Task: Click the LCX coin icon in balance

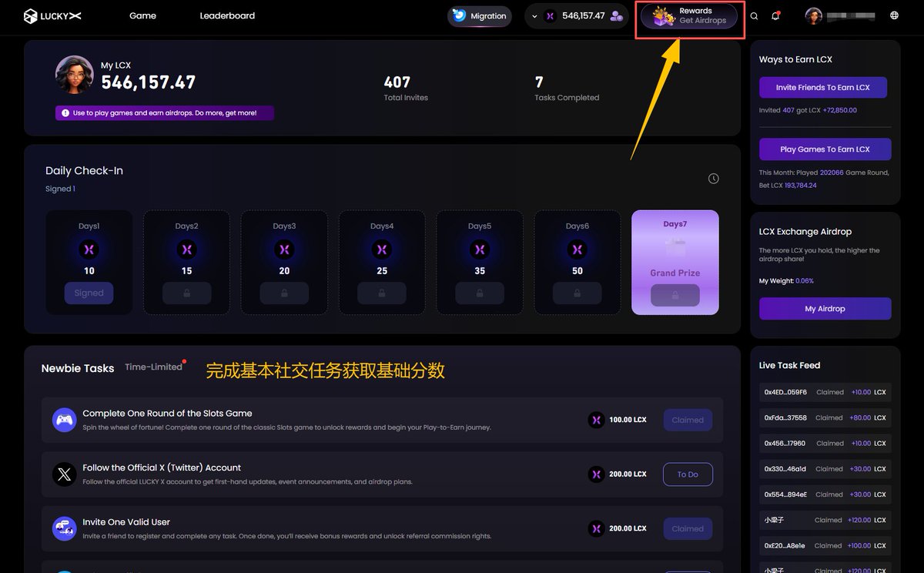Action: click(550, 16)
